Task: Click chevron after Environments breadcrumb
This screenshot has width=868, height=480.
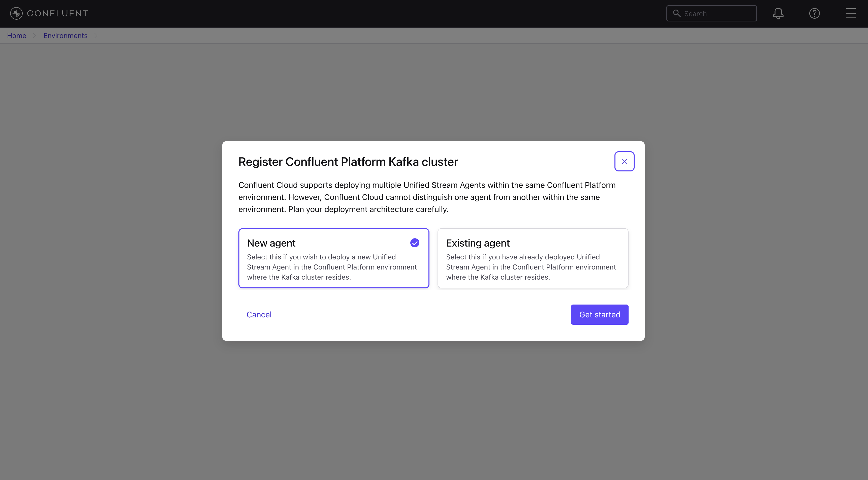Action: click(96, 36)
